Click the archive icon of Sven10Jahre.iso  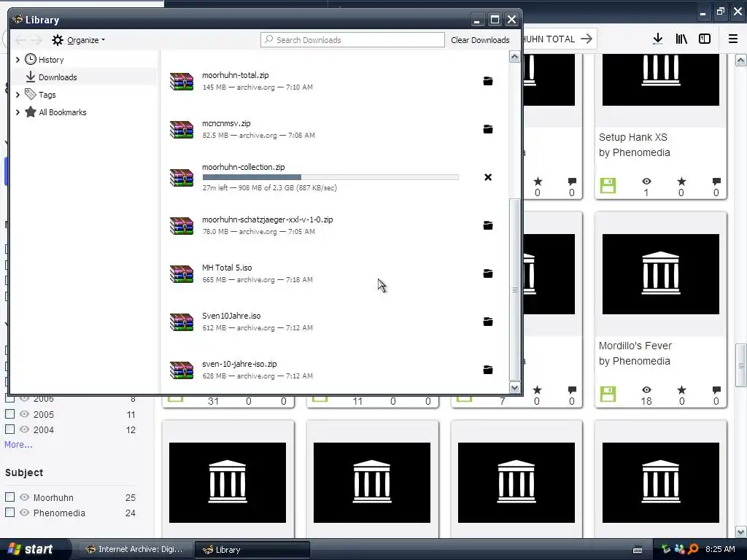tap(182, 322)
